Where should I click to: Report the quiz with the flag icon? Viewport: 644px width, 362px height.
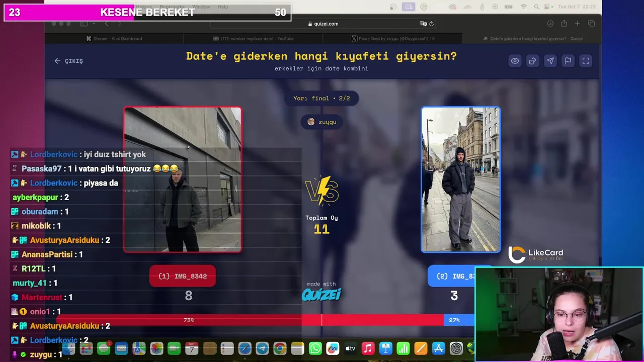coord(568,61)
